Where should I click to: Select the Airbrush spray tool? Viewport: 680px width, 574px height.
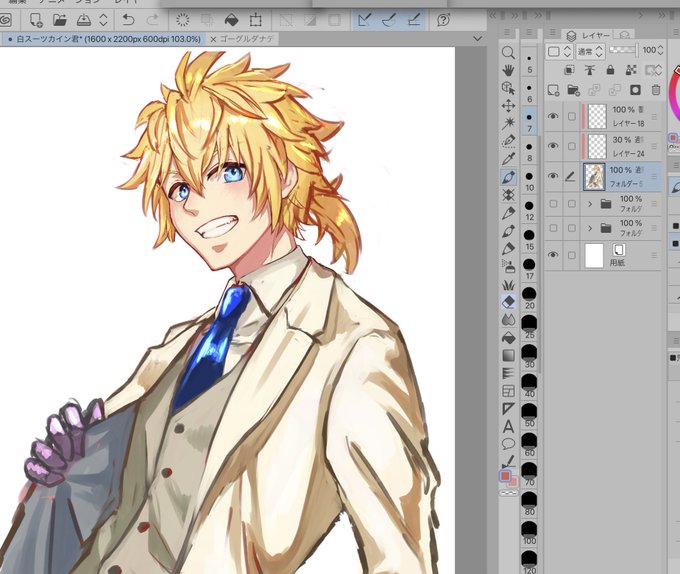[508, 266]
